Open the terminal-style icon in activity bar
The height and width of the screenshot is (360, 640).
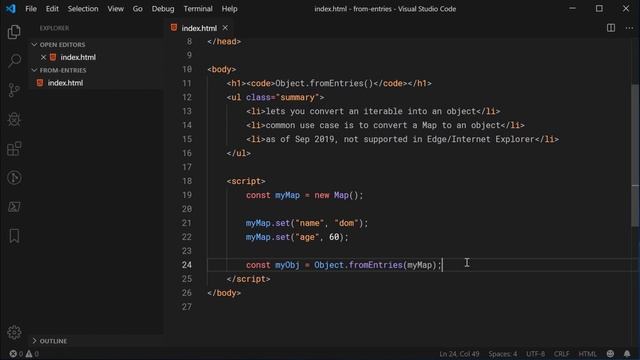click(14, 207)
